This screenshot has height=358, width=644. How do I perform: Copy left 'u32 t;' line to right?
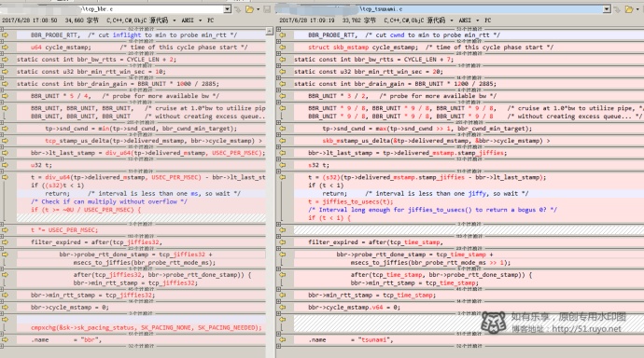5,165
